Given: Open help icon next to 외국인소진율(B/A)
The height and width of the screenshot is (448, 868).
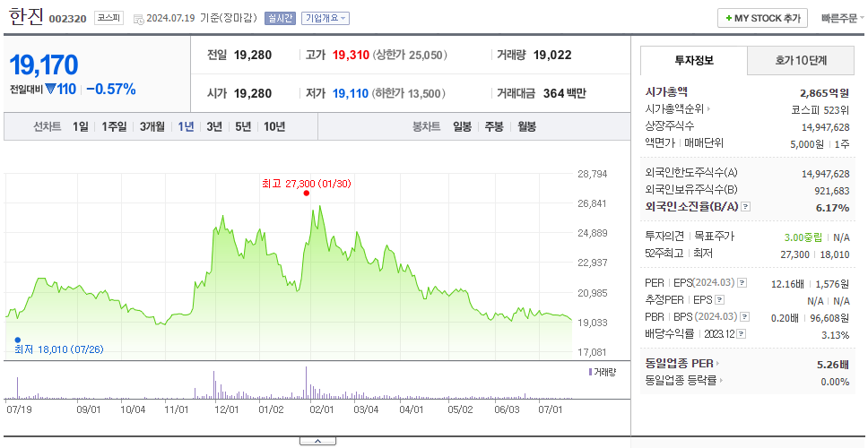Looking at the screenshot, I should point(746,207).
